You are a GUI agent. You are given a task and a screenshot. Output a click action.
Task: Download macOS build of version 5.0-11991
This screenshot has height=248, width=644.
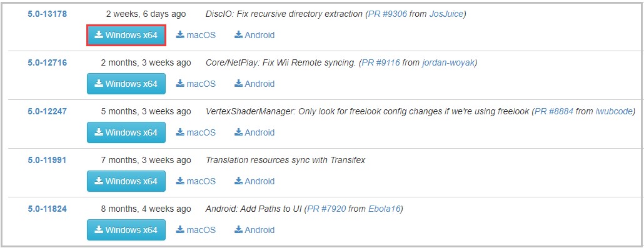click(x=196, y=181)
